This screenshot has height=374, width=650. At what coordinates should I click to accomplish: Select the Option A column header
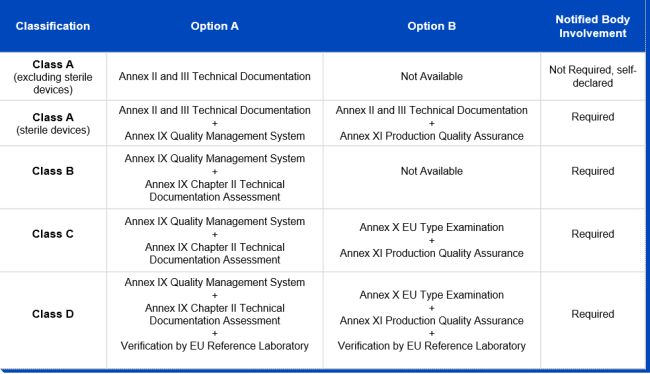tap(214, 26)
